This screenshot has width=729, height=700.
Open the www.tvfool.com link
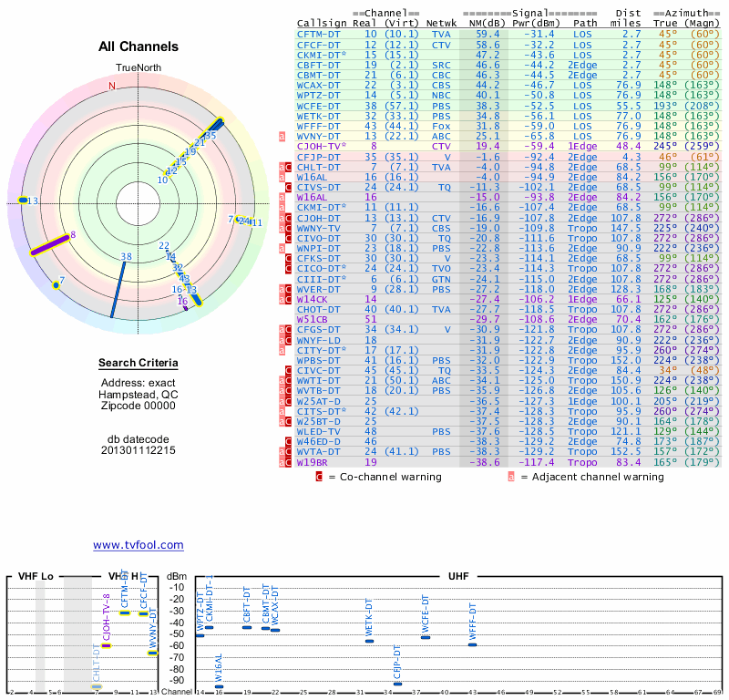point(138,545)
